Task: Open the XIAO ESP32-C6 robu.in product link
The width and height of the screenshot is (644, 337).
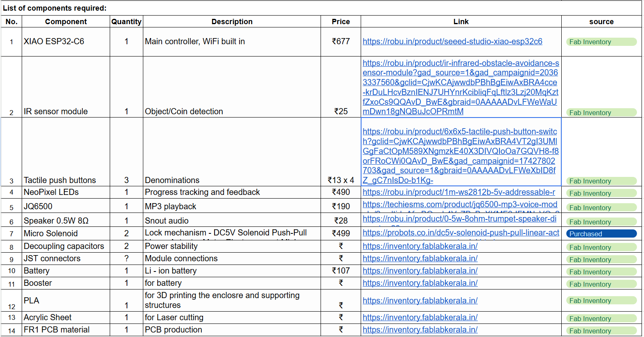Action: [x=452, y=41]
